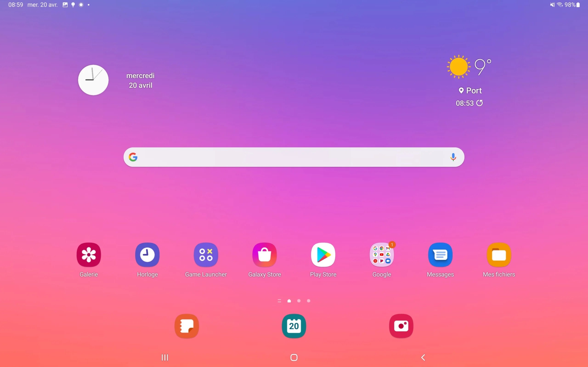This screenshot has width=588, height=367.
Task: Open Play Store app
Action: pos(323,254)
